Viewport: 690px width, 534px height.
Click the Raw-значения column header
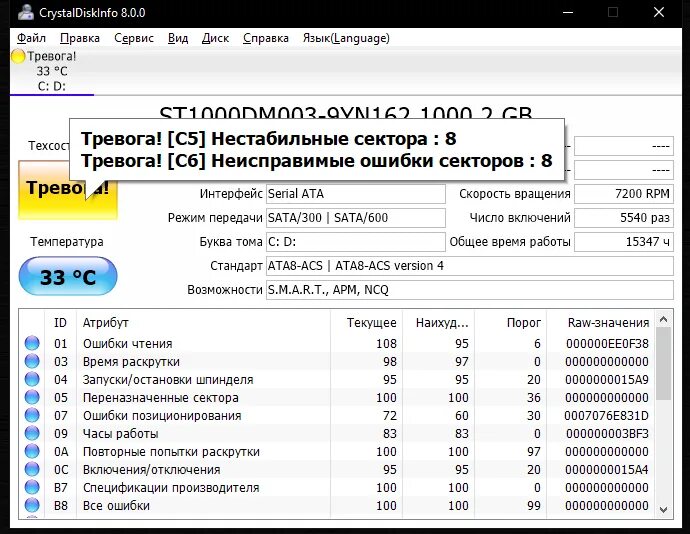pos(601,323)
